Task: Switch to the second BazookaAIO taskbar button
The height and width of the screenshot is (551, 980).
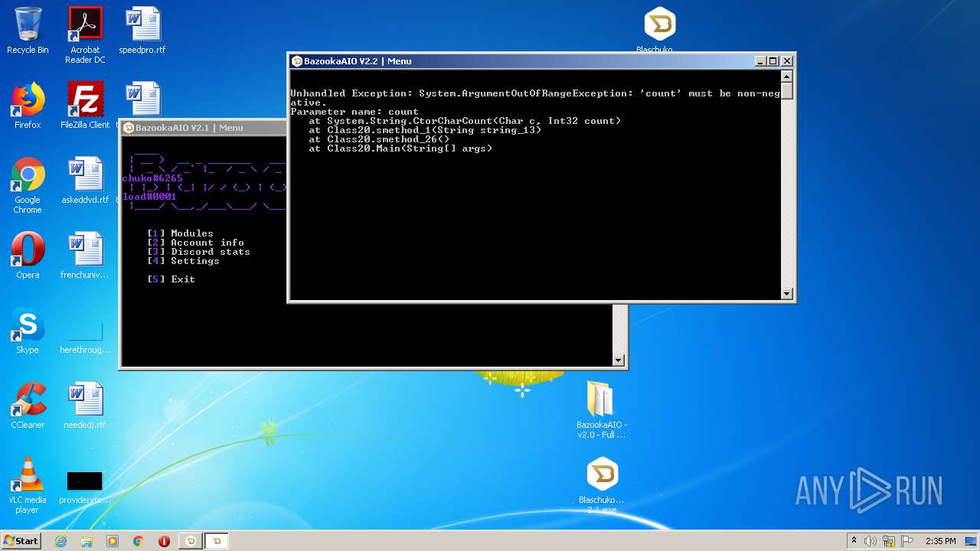Action: tap(217, 541)
